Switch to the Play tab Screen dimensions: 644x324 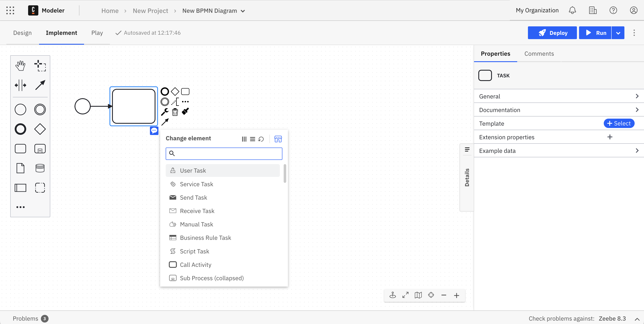tap(97, 33)
